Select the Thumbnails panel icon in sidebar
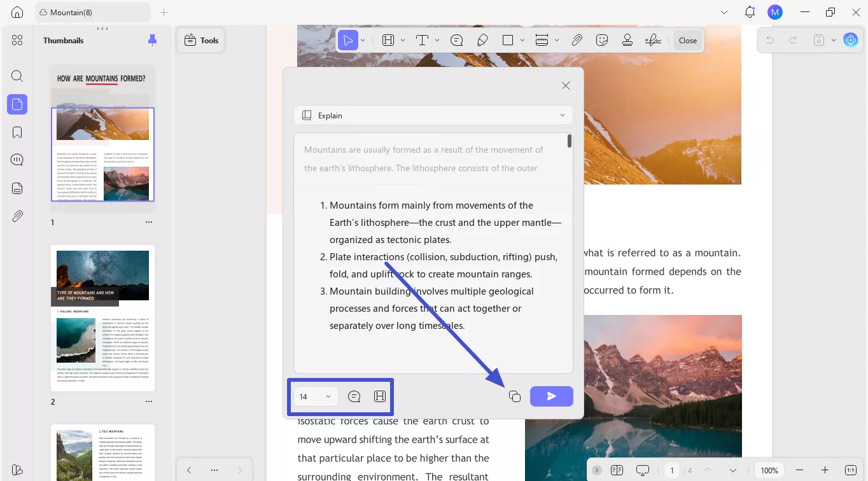 [17, 104]
